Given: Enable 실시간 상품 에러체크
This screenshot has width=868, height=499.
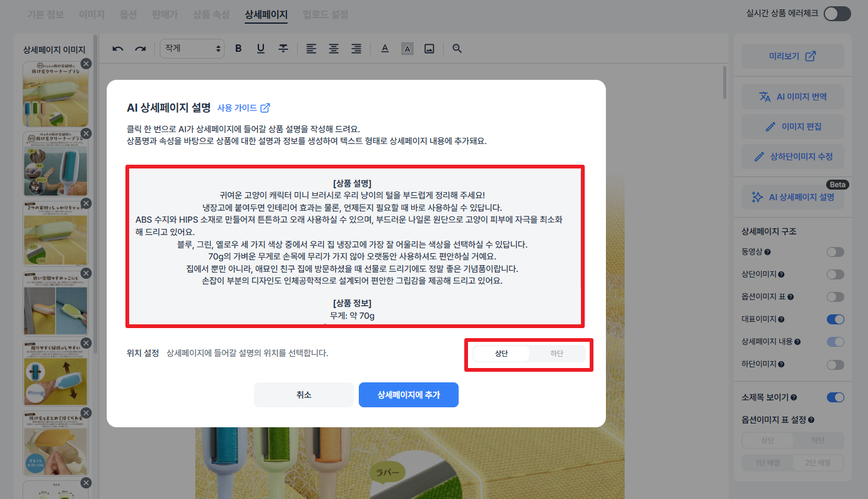Looking at the screenshot, I should click(x=837, y=12).
